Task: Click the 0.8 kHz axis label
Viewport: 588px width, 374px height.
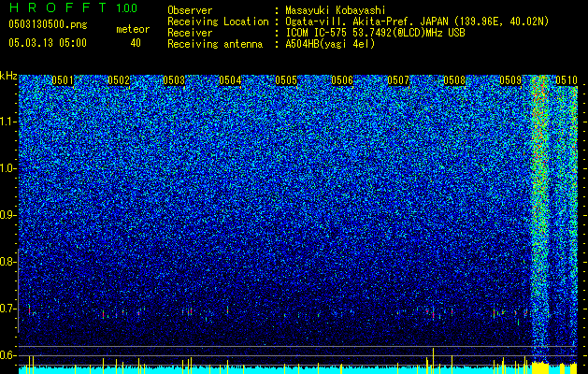Action: (x=8, y=262)
